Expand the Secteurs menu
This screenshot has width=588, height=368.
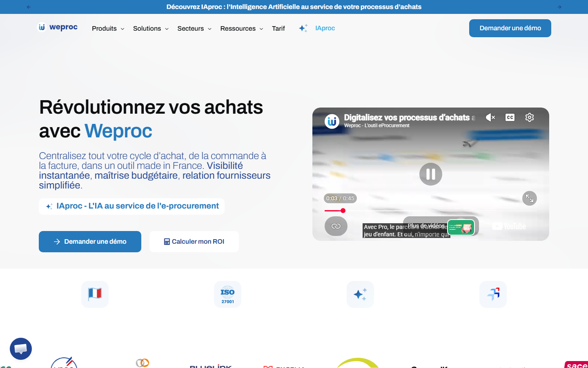point(194,28)
